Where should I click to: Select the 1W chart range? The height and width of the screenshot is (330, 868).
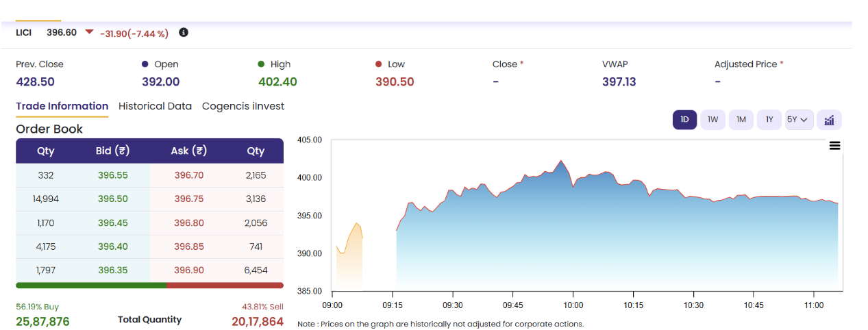click(x=712, y=120)
